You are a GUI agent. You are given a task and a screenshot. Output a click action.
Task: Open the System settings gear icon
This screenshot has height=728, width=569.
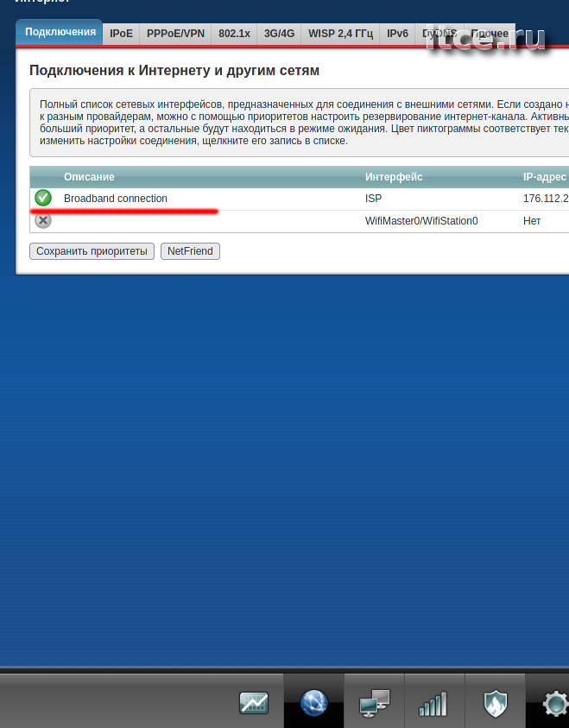[553, 703]
